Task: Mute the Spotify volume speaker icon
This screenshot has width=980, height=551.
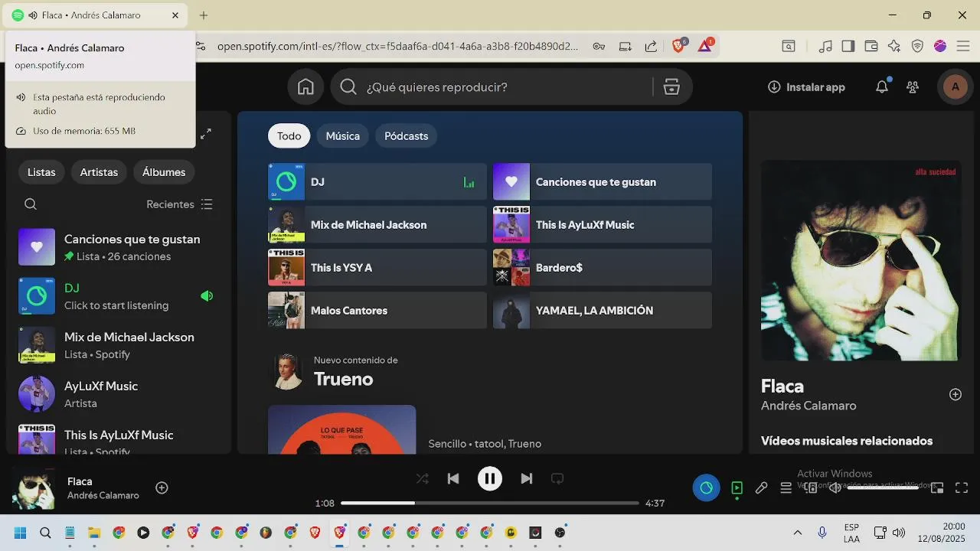Action: 835,487
